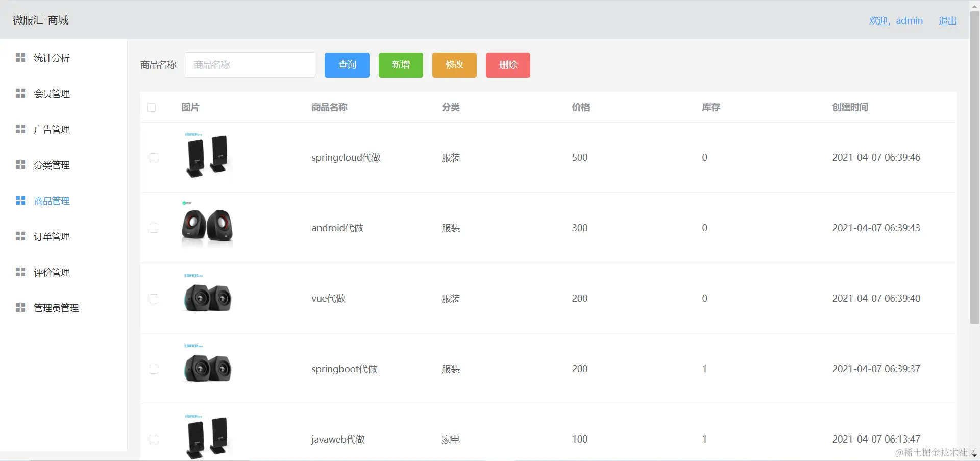Click the android代做 product name cell
The width and height of the screenshot is (980, 461).
point(337,228)
